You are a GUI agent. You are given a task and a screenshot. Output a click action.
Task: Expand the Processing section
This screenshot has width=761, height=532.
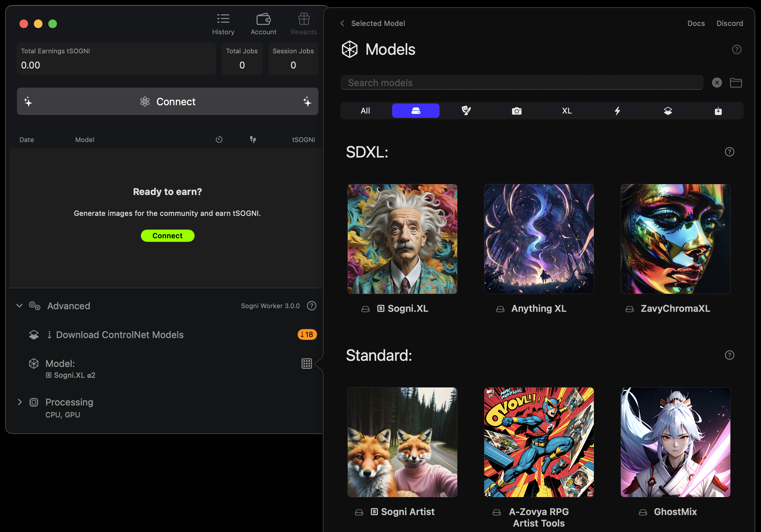point(19,402)
